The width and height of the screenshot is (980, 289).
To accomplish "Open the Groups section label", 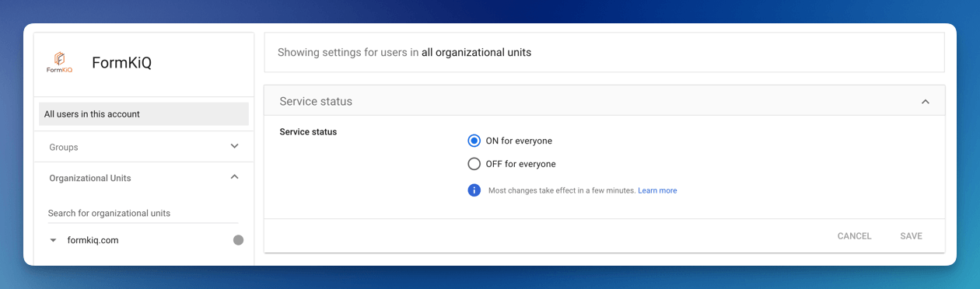I will point(64,147).
